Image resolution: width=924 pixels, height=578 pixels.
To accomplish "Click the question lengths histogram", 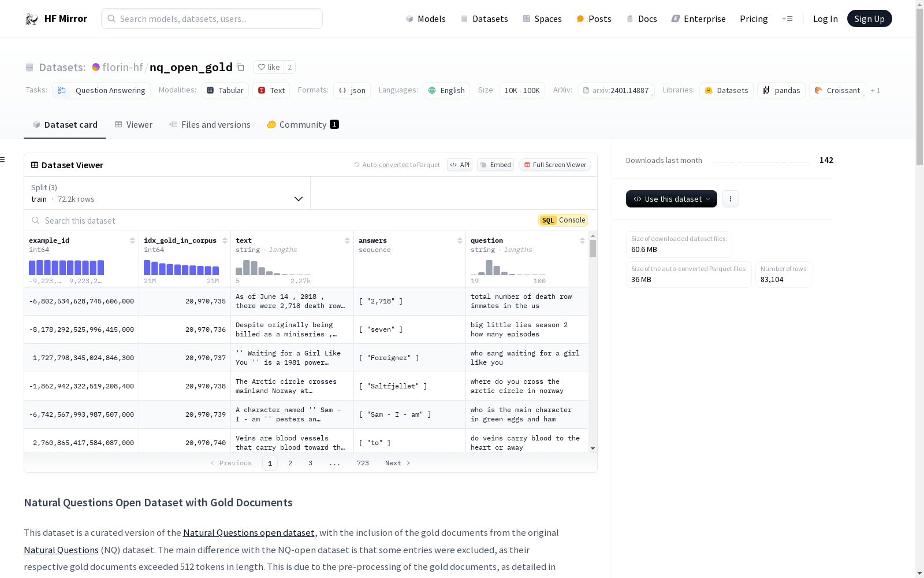I will [x=508, y=268].
